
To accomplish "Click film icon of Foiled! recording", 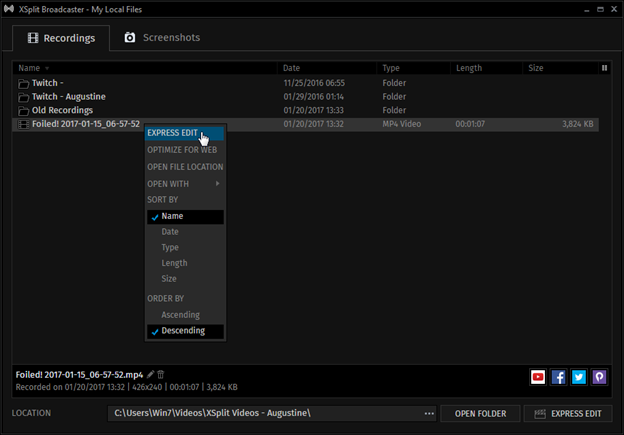I will click(x=23, y=124).
